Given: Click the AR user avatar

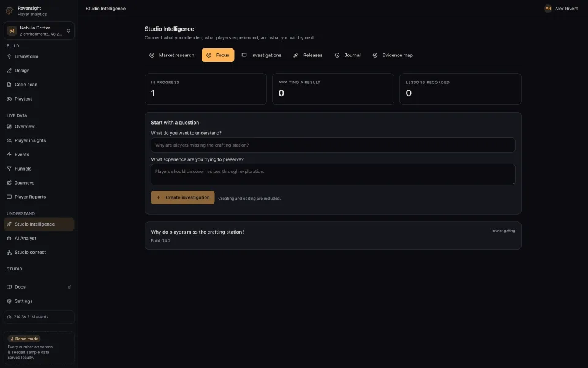Looking at the screenshot, I should pyautogui.click(x=548, y=8).
